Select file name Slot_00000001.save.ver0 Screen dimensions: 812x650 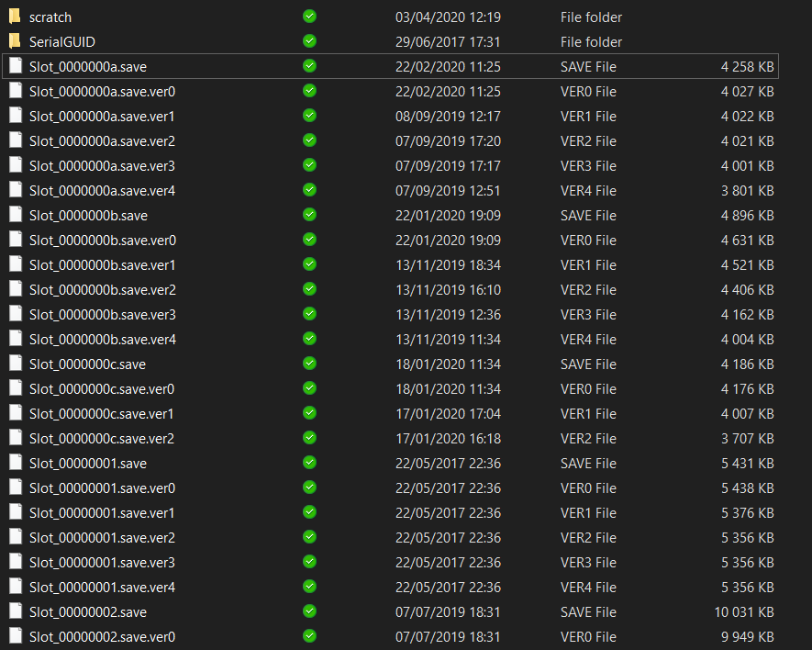point(102,488)
